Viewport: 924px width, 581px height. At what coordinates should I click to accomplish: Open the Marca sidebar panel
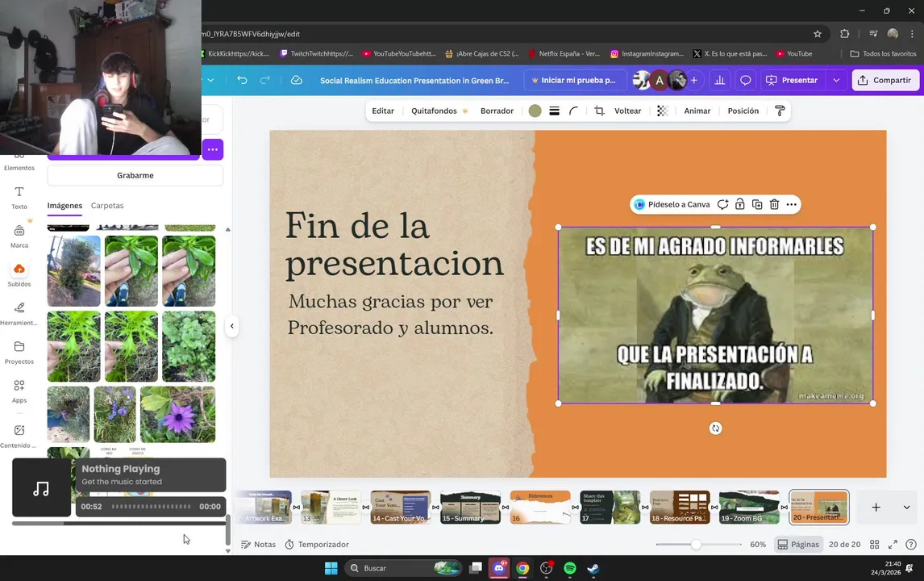[19, 236]
